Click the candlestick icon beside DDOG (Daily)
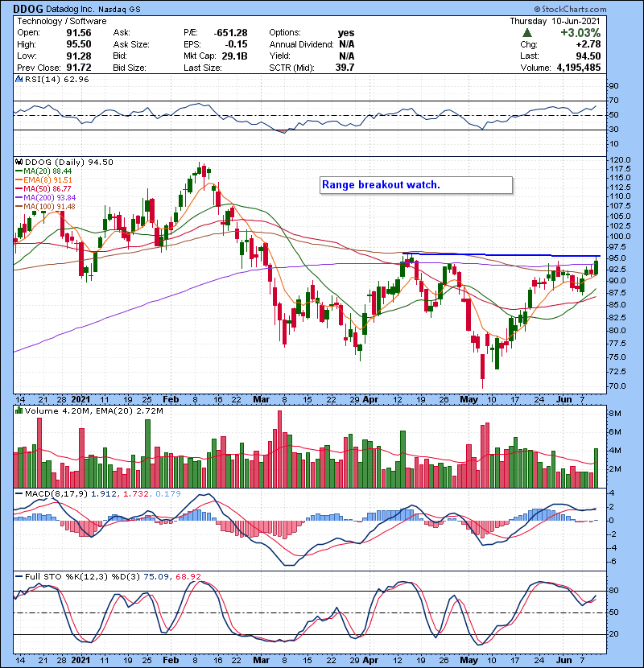644x668 pixels. point(19,162)
